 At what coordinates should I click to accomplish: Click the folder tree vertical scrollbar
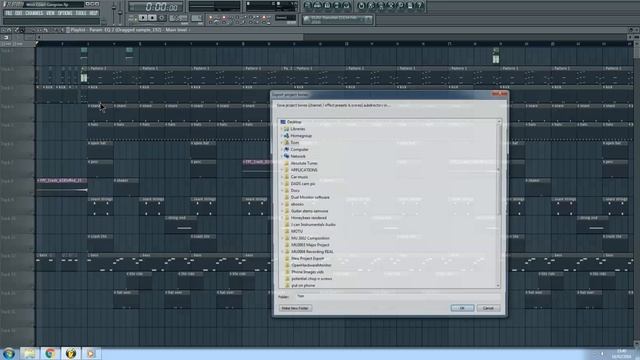(x=498, y=203)
